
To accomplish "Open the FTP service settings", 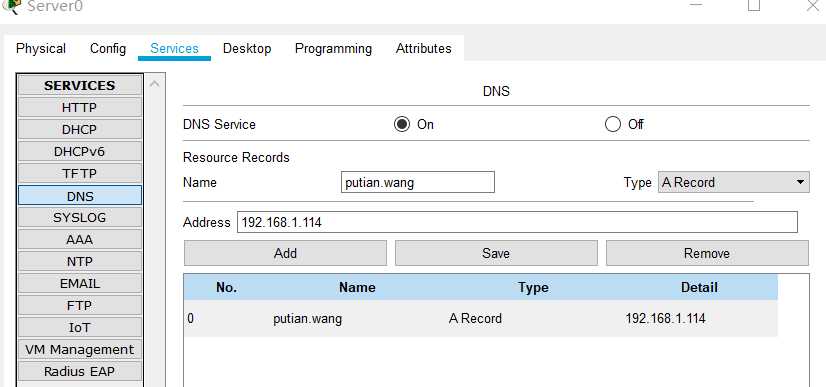I will pos(80,305).
